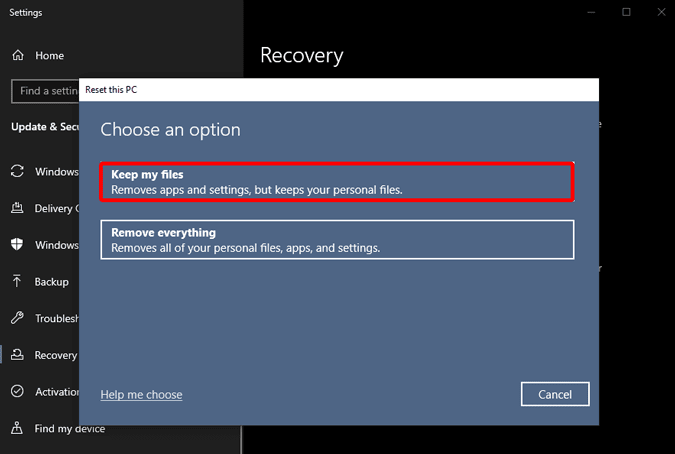Cancel the Reset this PC dialog
Image resolution: width=675 pixels, height=454 pixels.
[x=555, y=394]
